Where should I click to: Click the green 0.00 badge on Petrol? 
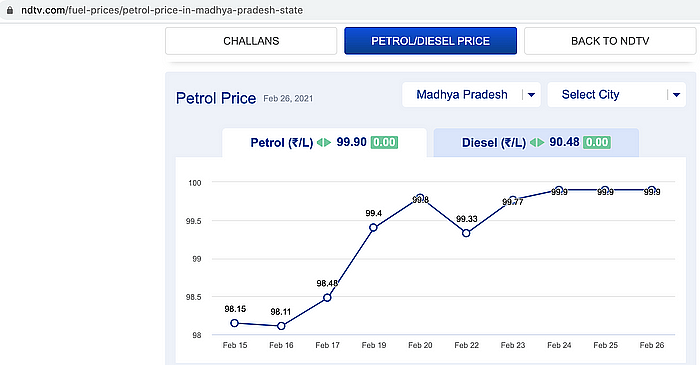click(384, 142)
